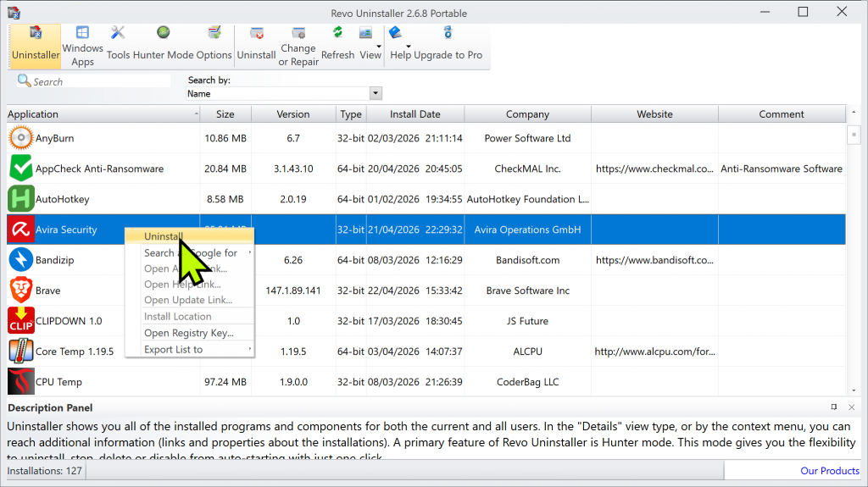Sort by Version column header
The height and width of the screenshot is (487, 868).
[x=293, y=114]
